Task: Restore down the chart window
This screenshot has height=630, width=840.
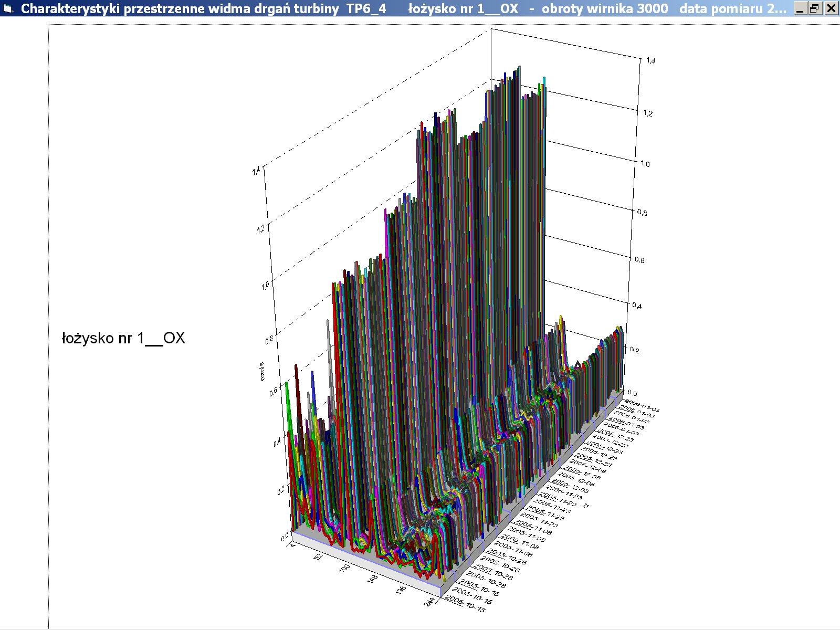Action: pyautogui.click(x=814, y=8)
